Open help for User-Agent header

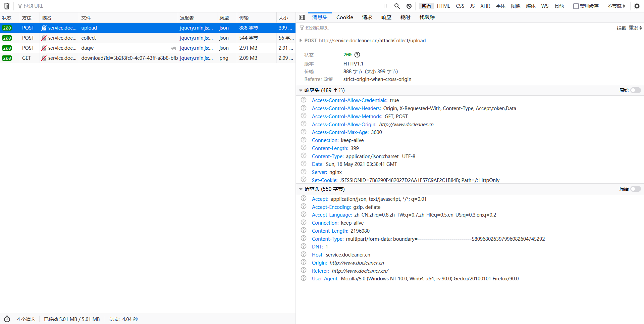coord(304,278)
